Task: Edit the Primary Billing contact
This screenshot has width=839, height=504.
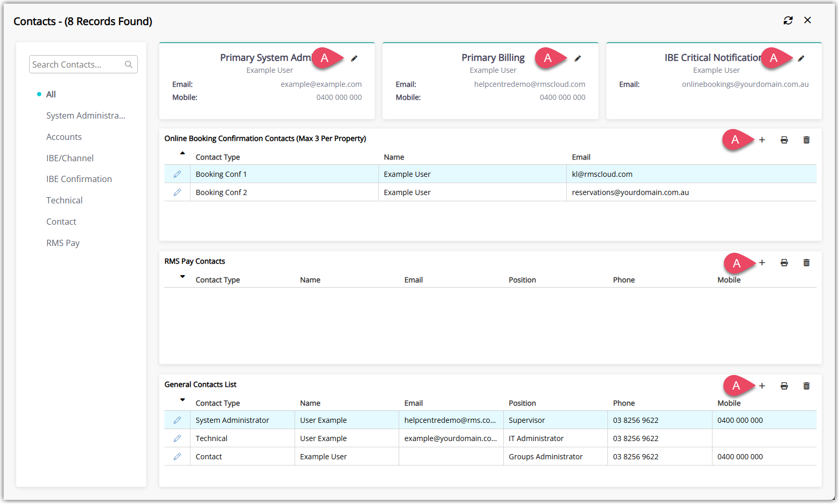Action: point(577,58)
